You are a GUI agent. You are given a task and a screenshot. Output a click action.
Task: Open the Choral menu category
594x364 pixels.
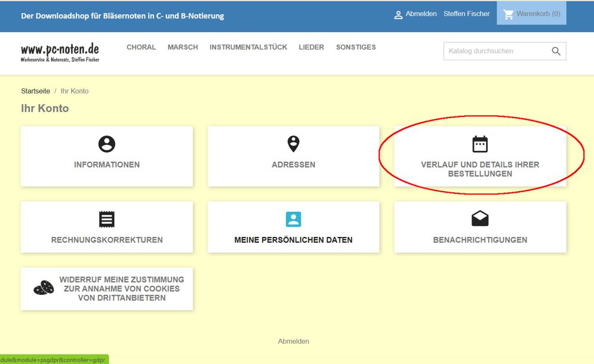[141, 47]
